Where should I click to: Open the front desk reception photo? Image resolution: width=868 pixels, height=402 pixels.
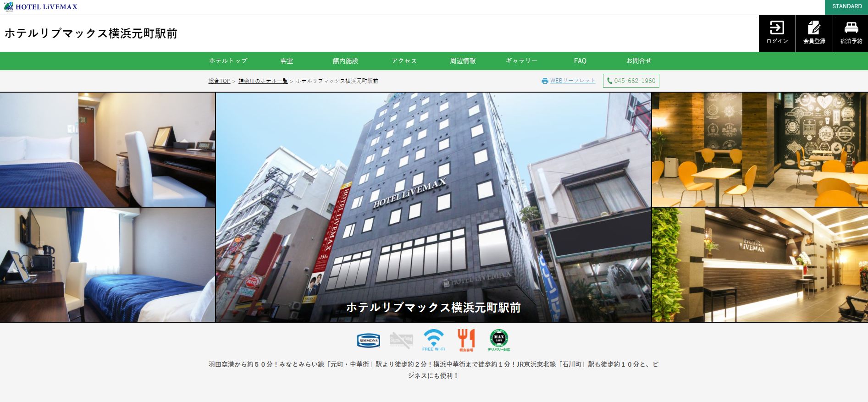coord(760,264)
